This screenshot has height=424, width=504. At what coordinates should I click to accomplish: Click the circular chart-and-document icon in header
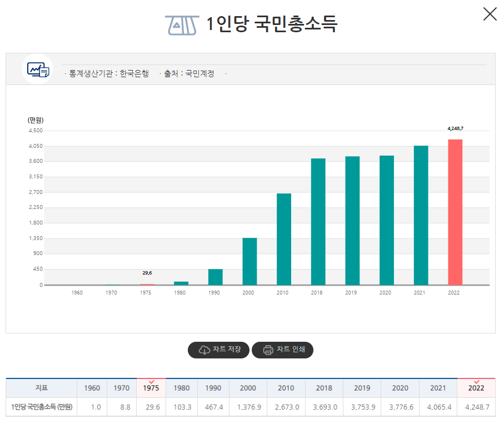click(x=37, y=71)
